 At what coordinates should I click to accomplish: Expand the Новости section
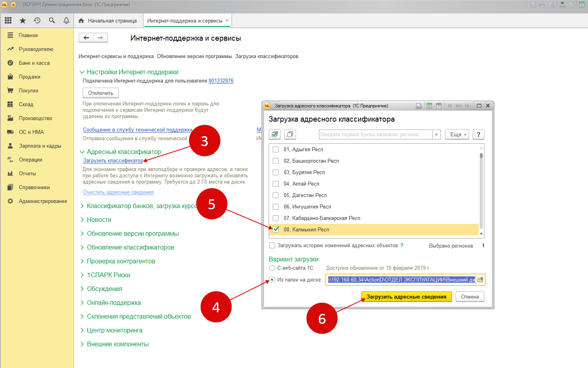(x=82, y=220)
